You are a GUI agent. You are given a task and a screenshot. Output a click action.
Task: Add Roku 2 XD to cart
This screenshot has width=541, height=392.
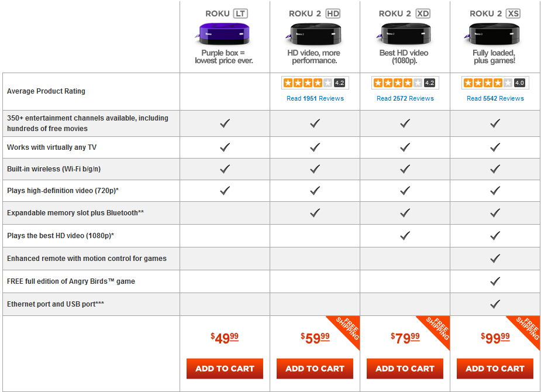[405, 369]
